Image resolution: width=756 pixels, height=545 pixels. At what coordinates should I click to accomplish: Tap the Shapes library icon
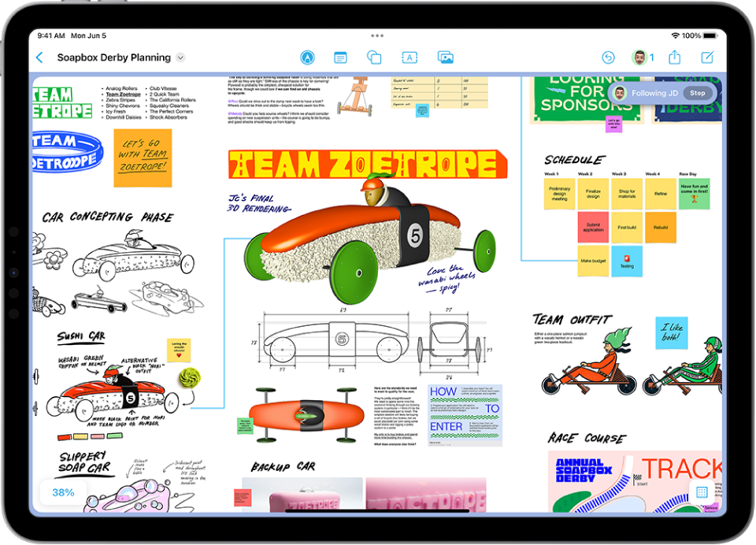pyautogui.click(x=373, y=57)
